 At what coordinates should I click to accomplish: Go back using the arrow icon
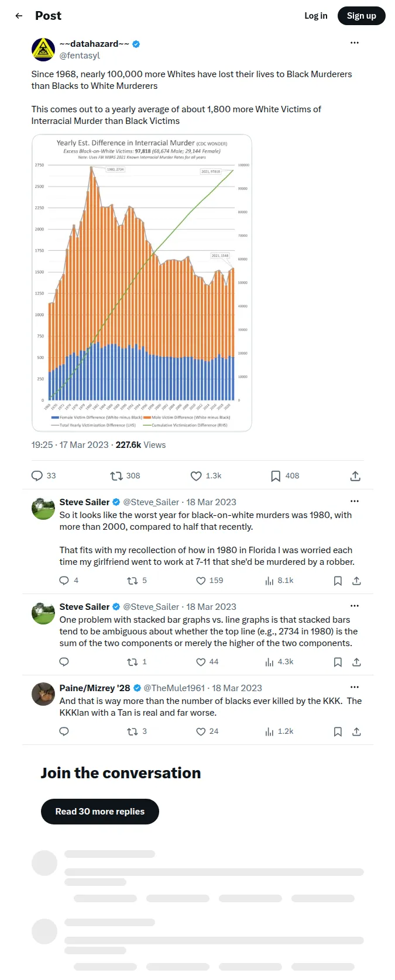(x=19, y=16)
